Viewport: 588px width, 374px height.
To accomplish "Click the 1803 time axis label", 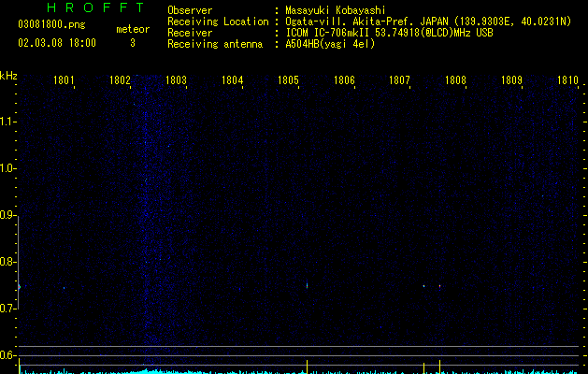I will tap(176, 80).
